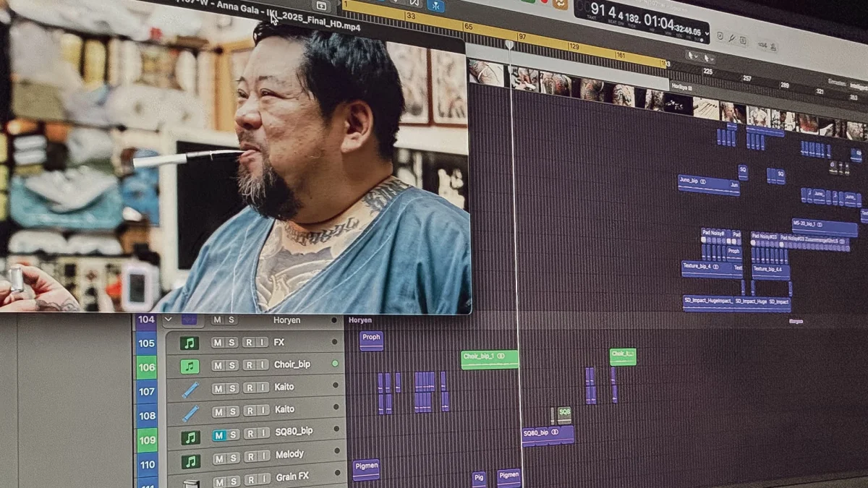
Task: Select the Juno_bip region
Action: pos(708,184)
